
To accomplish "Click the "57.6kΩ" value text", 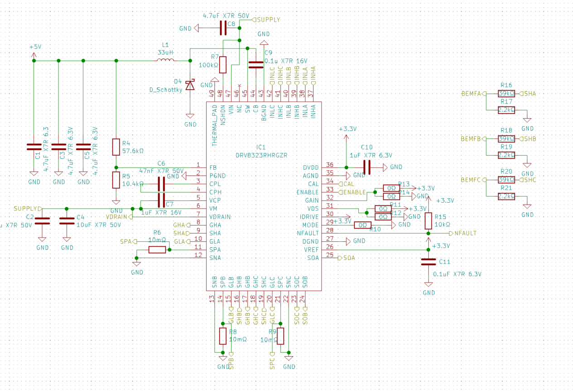I will coord(133,151).
